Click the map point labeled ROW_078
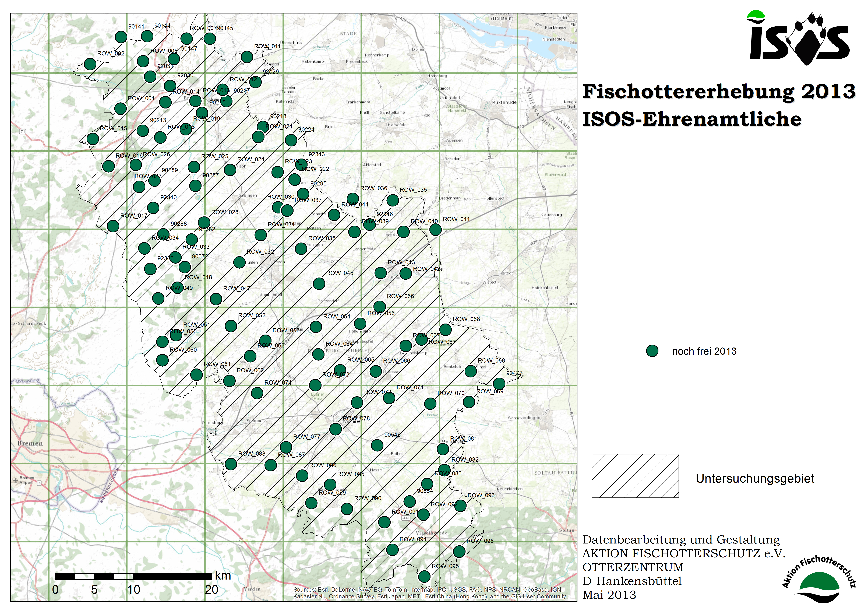868x614 pixels. pyautogui.click(x=336, y=429)
